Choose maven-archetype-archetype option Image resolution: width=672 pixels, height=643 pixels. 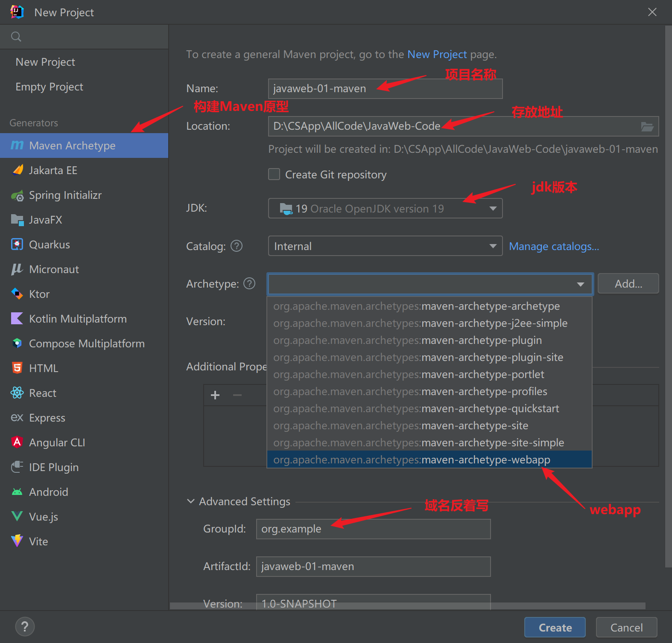pos(429,306)
